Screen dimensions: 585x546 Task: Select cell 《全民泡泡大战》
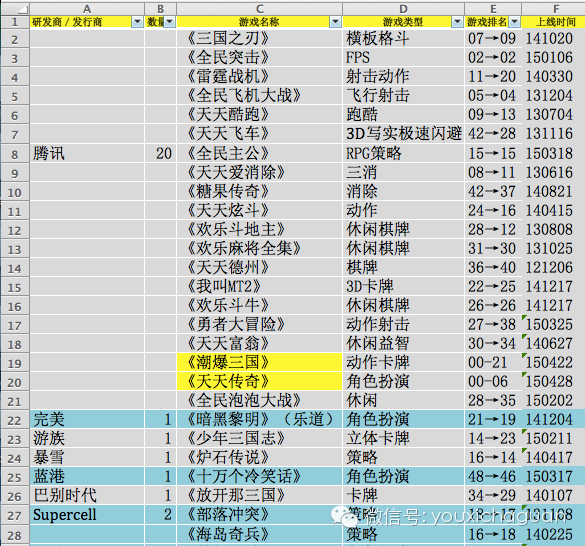pos(260,401)
